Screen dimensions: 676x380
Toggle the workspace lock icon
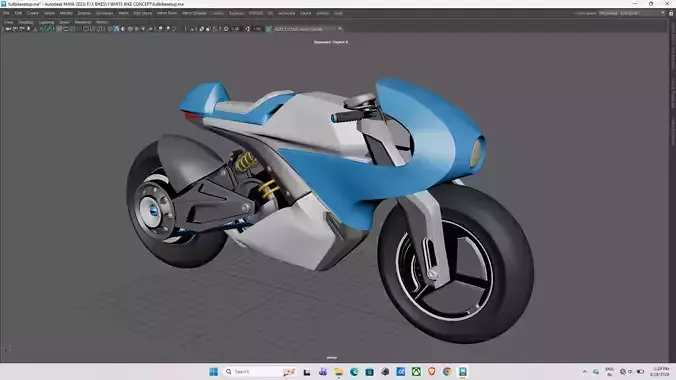(x=671, y=13)
